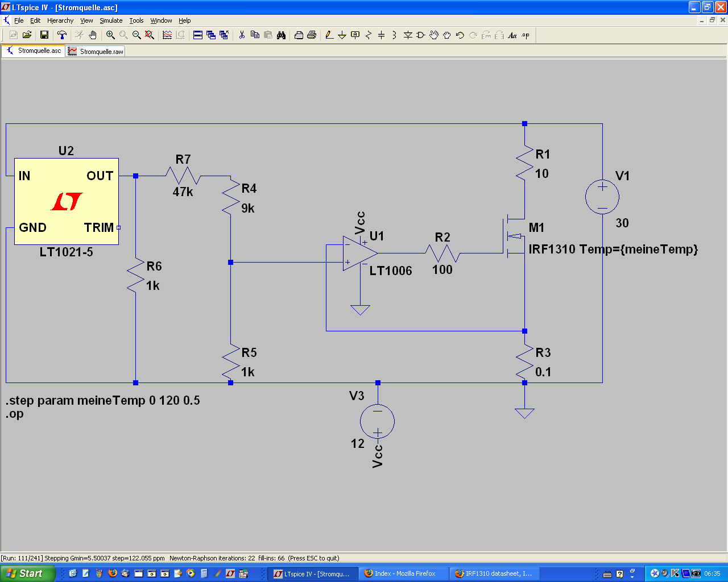The height and width of the screenshot is (582, 728).
Task: Click the status bar run progress text
Action: pos(169,558)
